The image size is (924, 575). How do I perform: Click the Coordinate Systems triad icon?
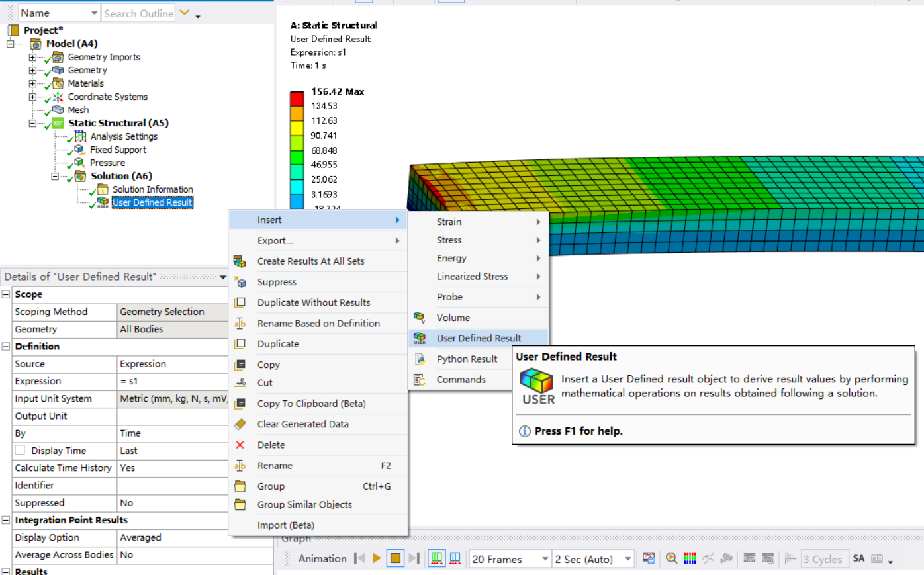tap(58, 97)
